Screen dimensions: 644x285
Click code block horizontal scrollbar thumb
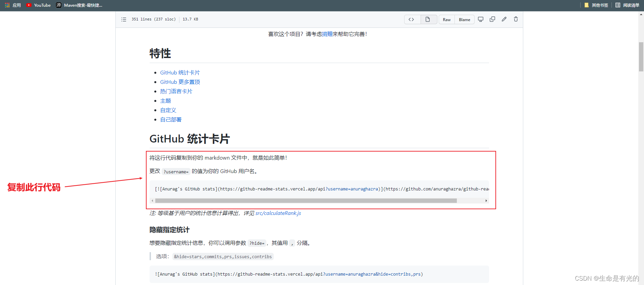coord(306,201)
